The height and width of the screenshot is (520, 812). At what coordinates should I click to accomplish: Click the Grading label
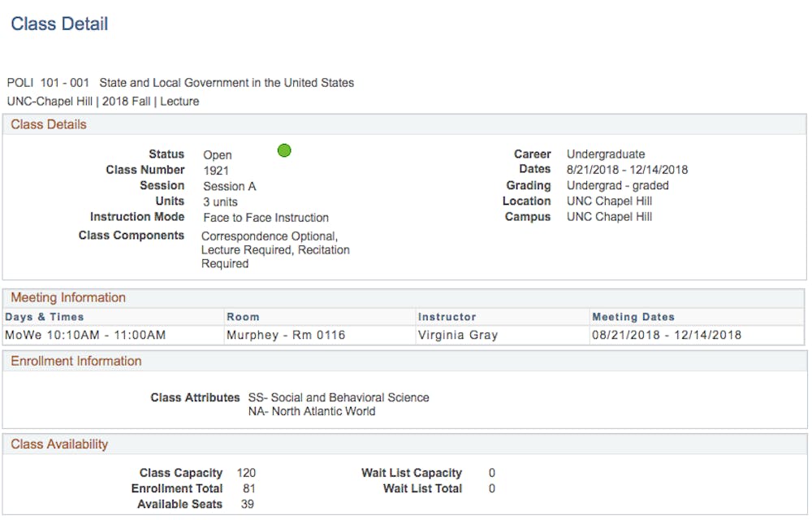point(529,185)
